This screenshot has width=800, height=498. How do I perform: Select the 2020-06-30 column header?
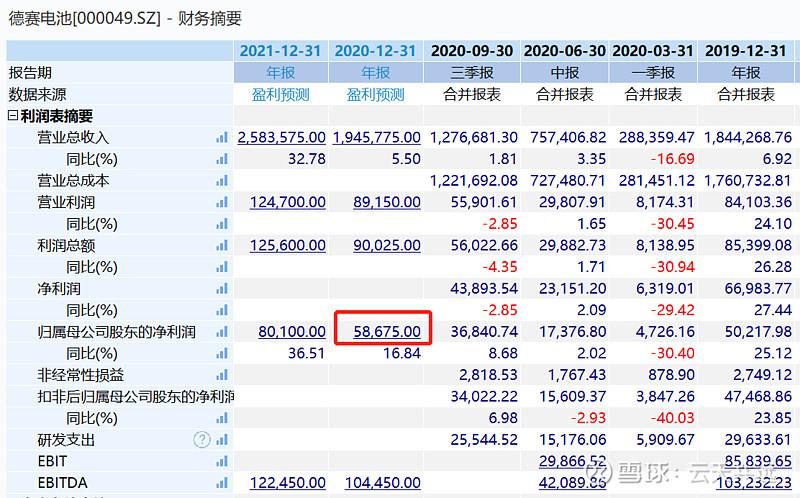click(x=564, y=51)
